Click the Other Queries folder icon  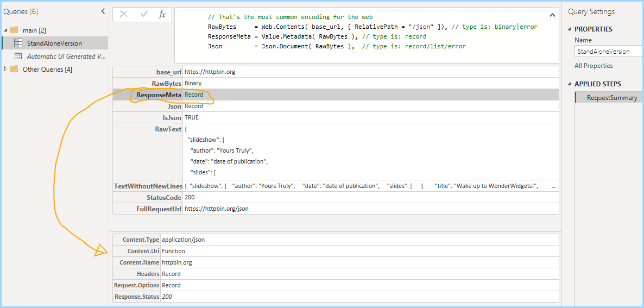point(14,69)
